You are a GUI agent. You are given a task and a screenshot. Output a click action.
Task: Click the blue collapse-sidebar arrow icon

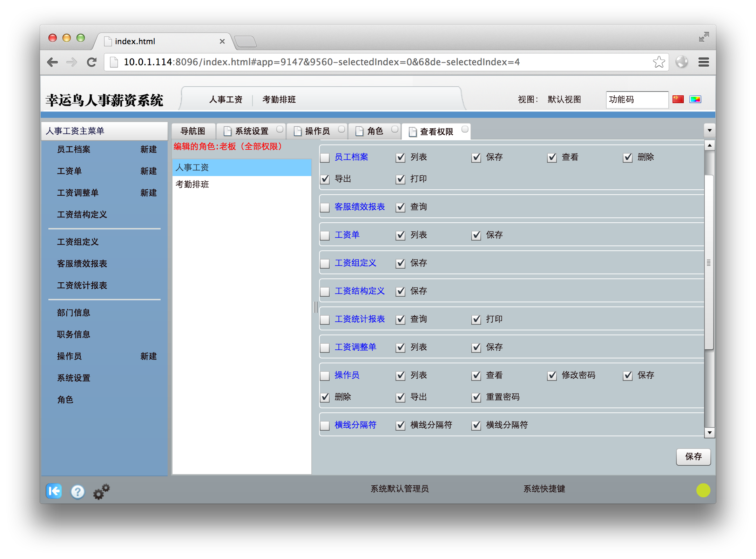[x=54, y=491]
